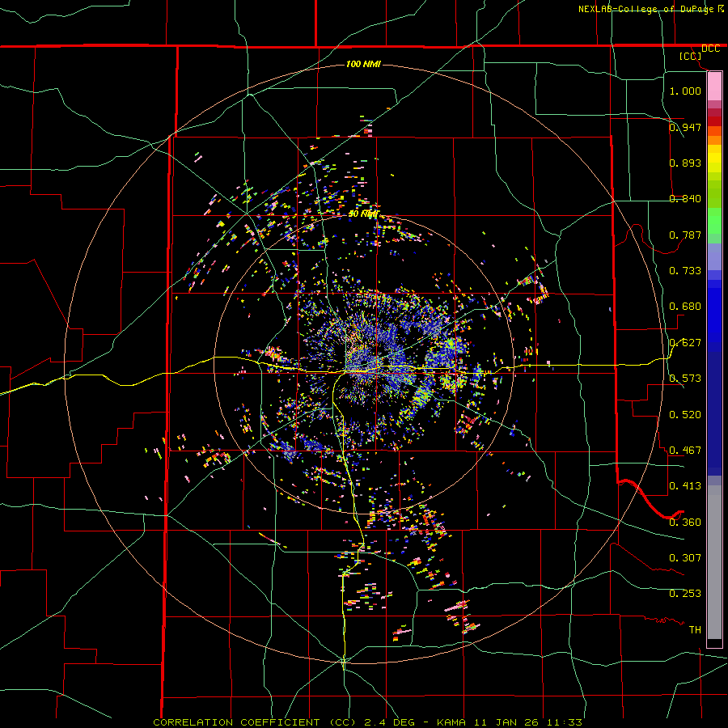Select the 0.840 legend value

tap(685, 198)
